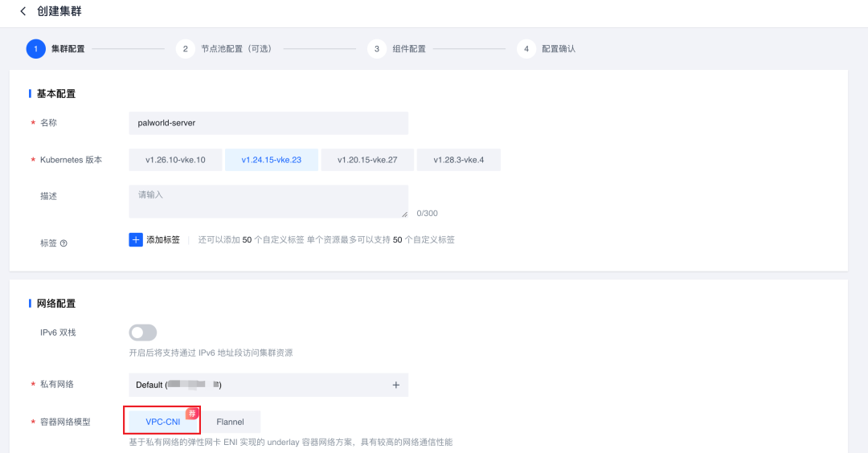Image resolution: width=868 pixels, height=453 pixels.
Task: Click the 名称 field containing palworld-server
Action: pos(268,123)
